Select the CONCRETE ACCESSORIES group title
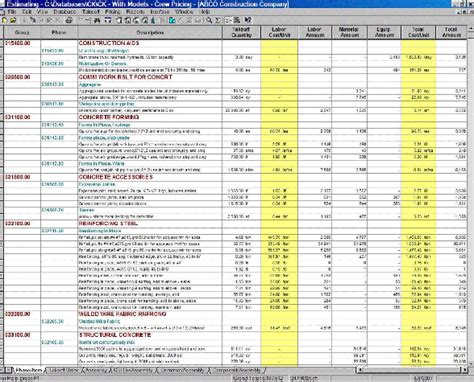This screenshot has height=382, width=474. point(116,177)
